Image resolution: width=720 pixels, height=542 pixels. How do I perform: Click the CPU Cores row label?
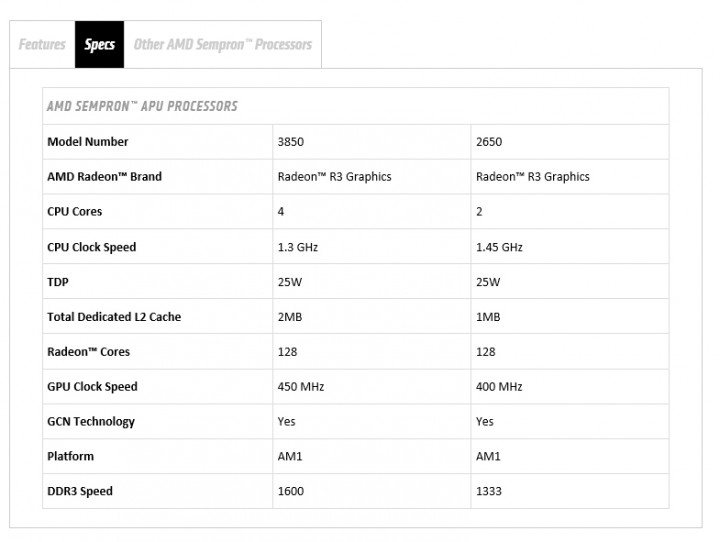point(75,212)
